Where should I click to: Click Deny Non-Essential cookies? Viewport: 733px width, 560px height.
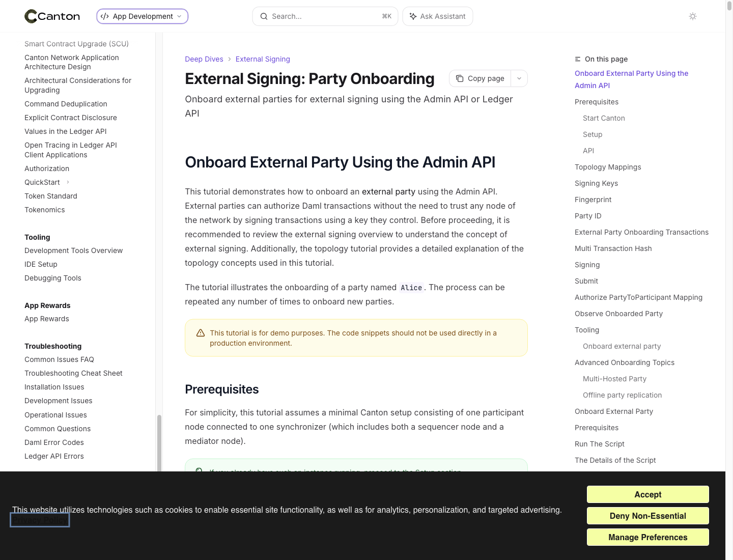pos(648,516)
